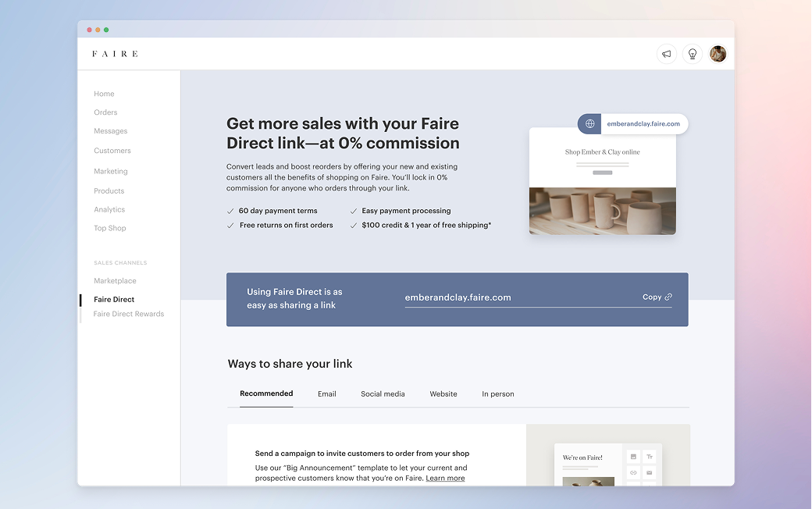Open Marketing in the sidebar
The width and height of the screenshot is (812, 509).
[111, 172]
